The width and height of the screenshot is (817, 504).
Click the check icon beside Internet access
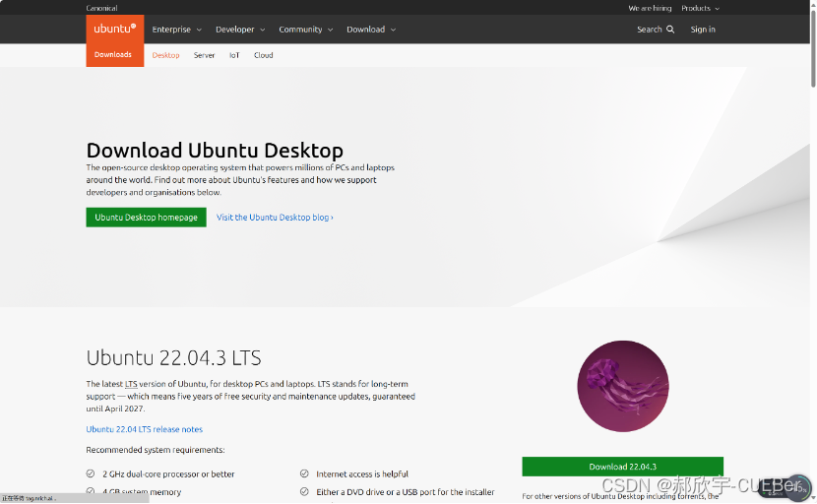click(x=304, y=473)
